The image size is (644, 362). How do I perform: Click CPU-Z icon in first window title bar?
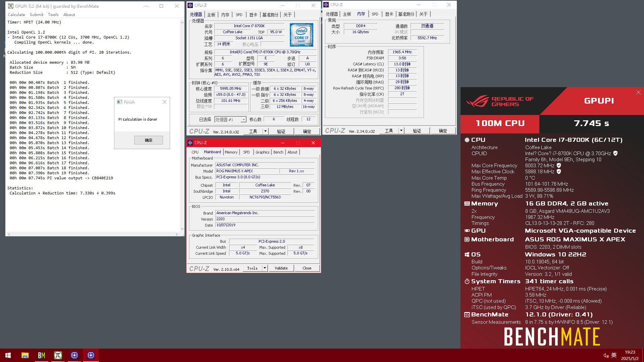(190, 5)
